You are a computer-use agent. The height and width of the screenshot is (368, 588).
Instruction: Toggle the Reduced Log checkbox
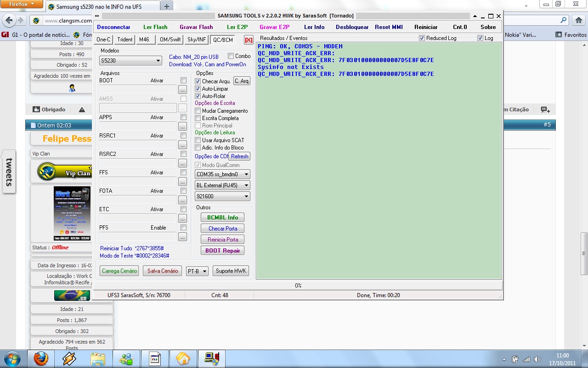(422, 38)
